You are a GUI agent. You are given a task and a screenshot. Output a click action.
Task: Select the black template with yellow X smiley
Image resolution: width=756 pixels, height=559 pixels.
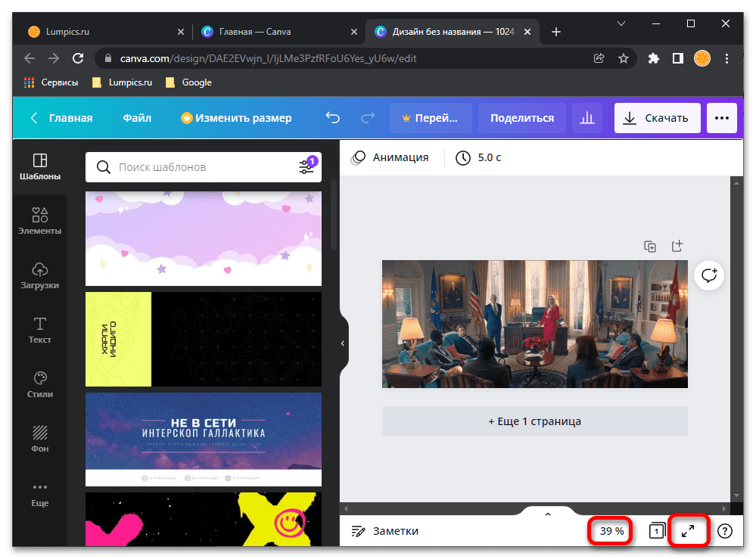coord(204,519)
